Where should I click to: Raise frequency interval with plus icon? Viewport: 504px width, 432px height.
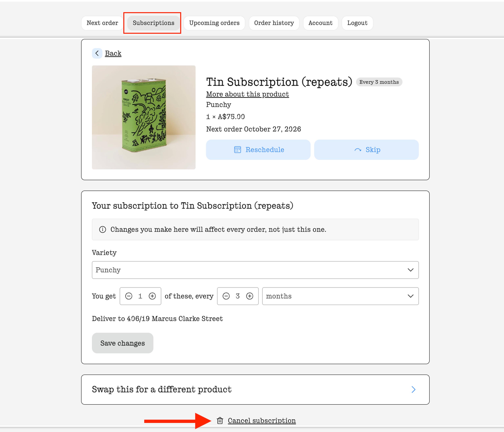coord(250,296)
